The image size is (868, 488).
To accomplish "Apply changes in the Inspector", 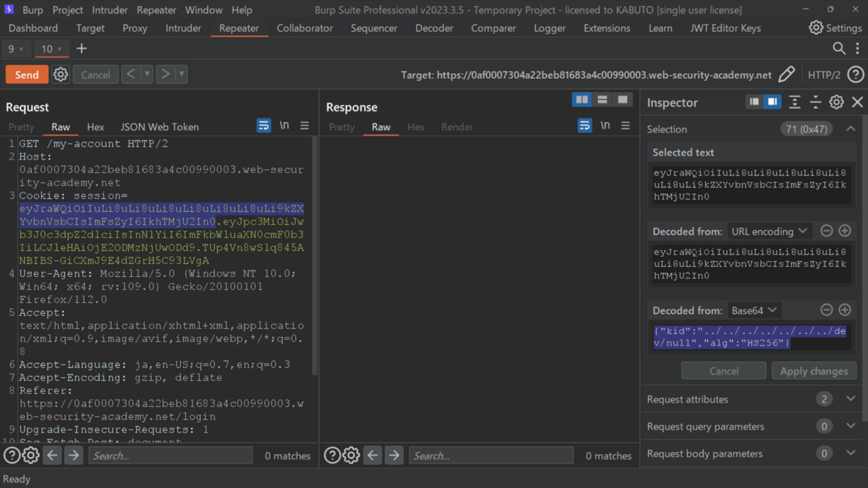I will 814,371.
